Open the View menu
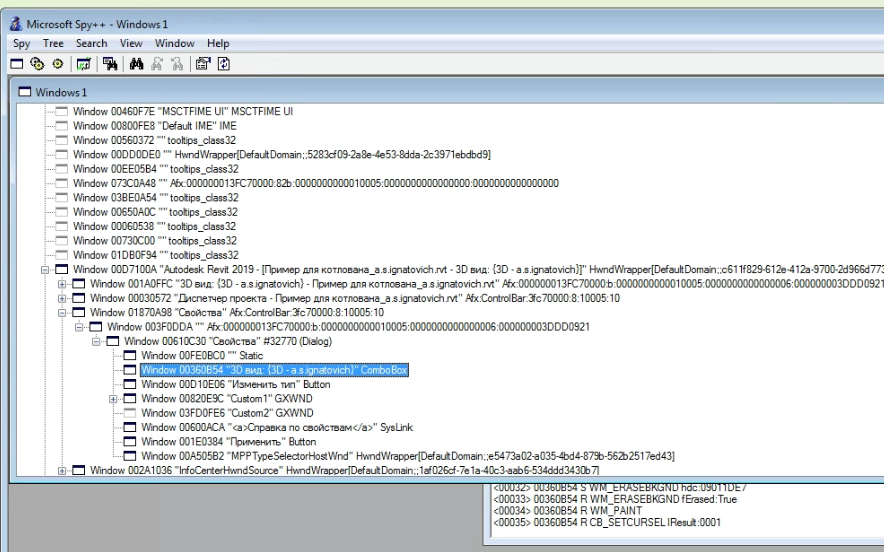The height and width of the screenshot is (552, 884). tap(131, 43)
